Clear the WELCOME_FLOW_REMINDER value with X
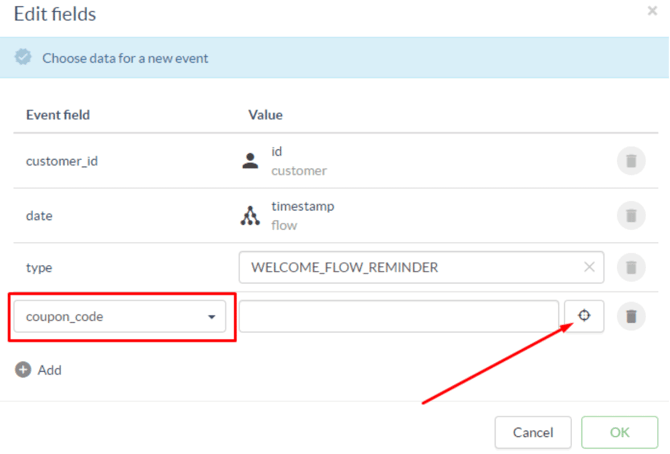 coord(589,267)
